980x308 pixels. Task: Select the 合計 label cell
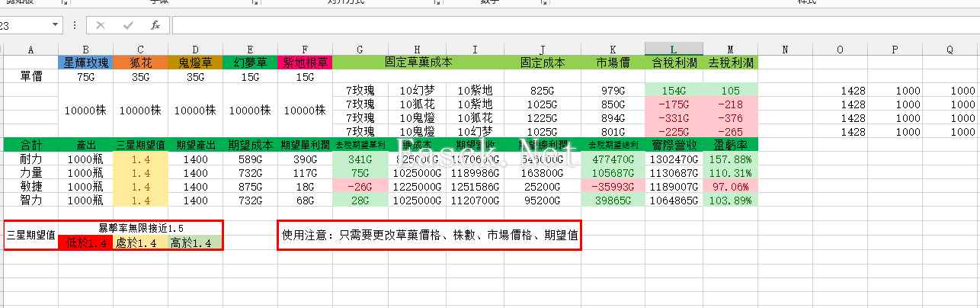point(30,145)
